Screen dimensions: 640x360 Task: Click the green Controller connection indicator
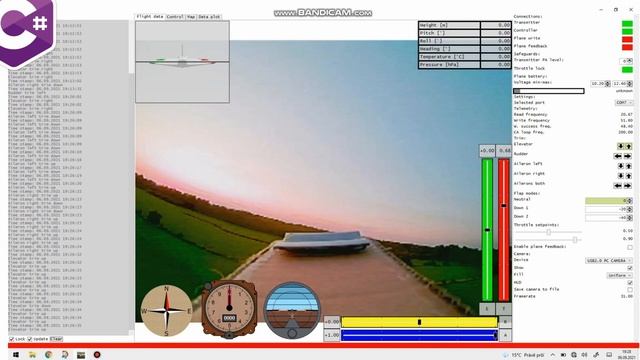(x=627, y=31)
